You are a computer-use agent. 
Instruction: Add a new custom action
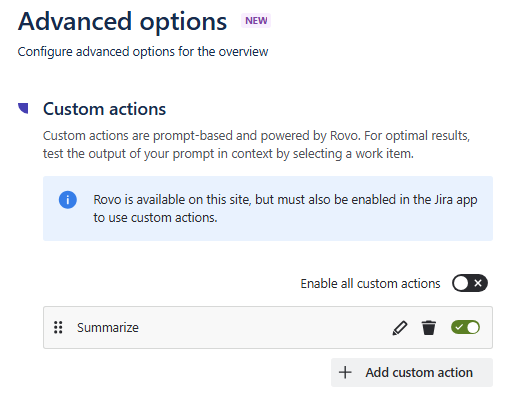tap(412, 372)
